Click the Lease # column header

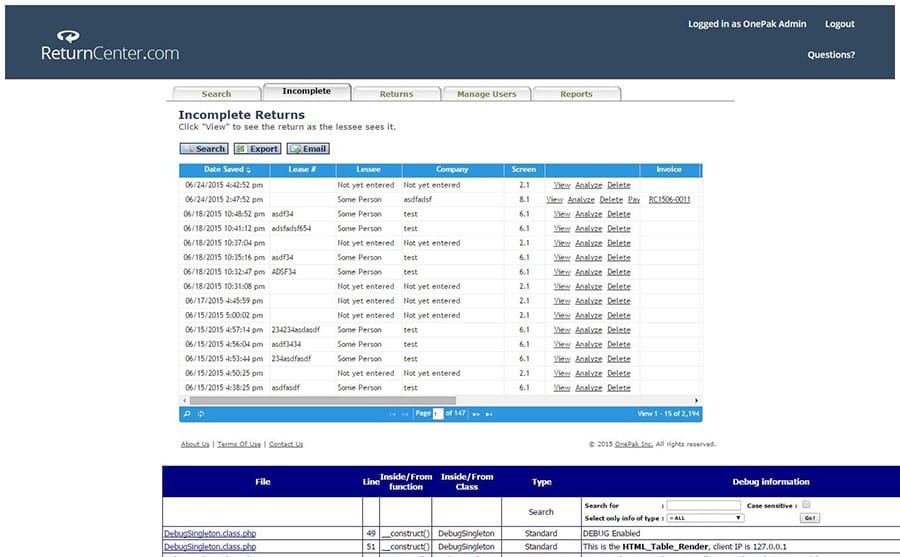(x=302, y=169)
